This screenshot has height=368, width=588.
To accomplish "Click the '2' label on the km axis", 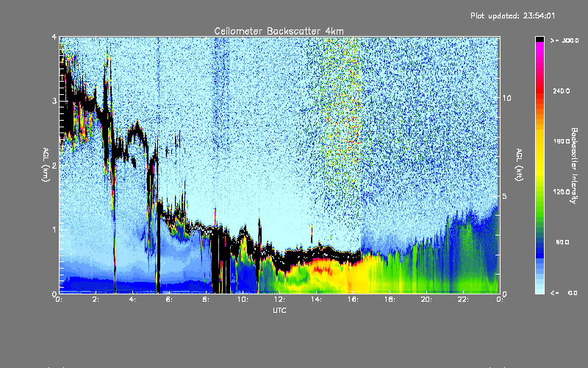I will click(x=54, y=165).
